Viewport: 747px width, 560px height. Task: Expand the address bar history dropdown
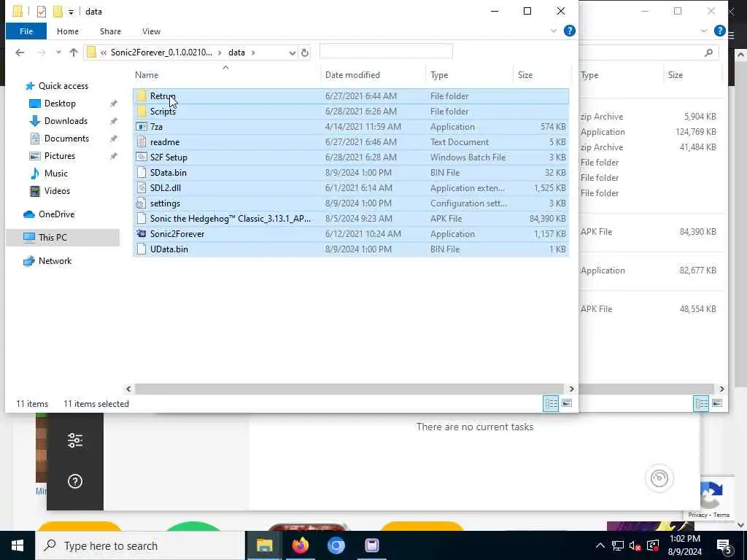click(x=292, y=52)
